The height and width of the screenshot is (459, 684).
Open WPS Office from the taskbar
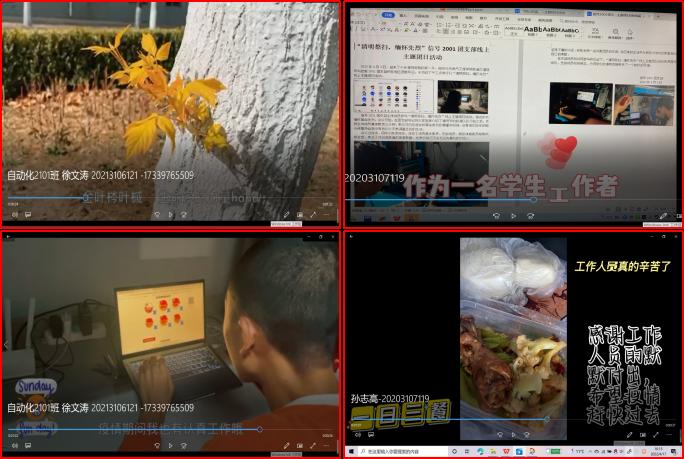coord(506,452)
